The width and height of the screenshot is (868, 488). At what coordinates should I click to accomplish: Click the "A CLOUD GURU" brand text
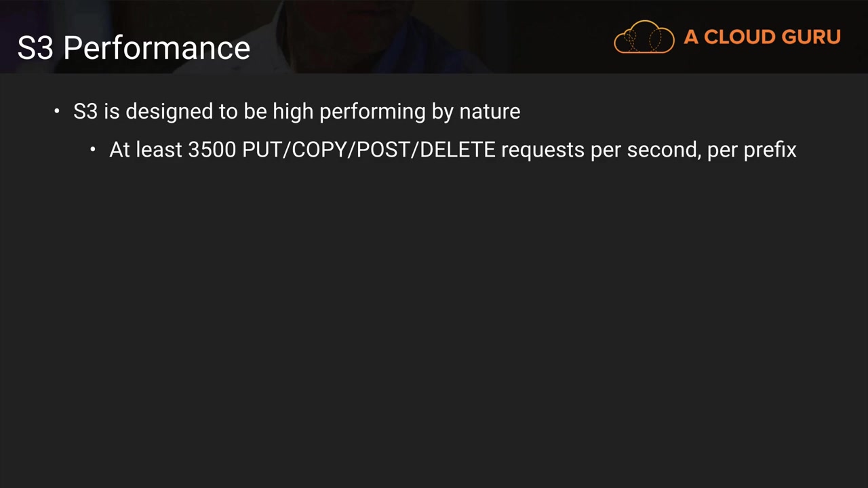(x=762, y=37)
